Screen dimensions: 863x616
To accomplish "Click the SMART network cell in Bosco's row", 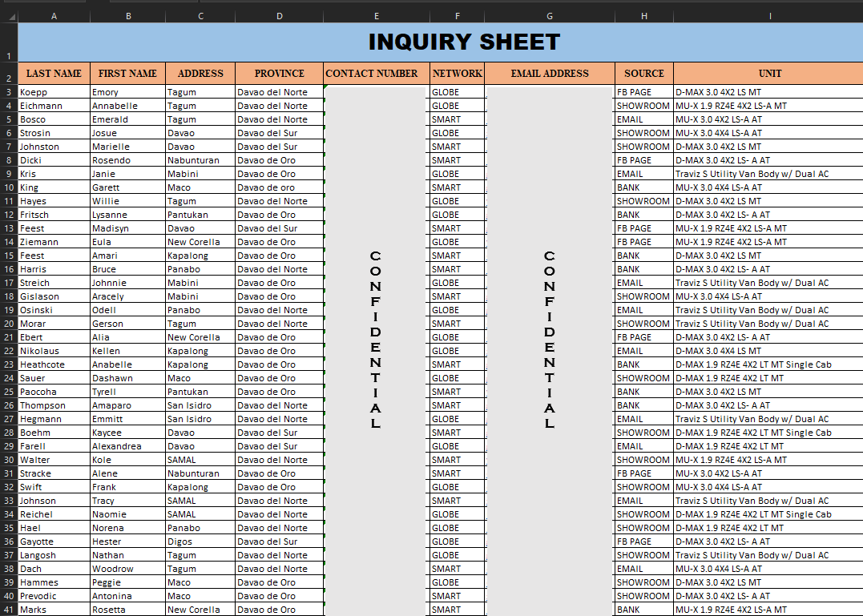I will pyautogui.click(x=457, y=119).
